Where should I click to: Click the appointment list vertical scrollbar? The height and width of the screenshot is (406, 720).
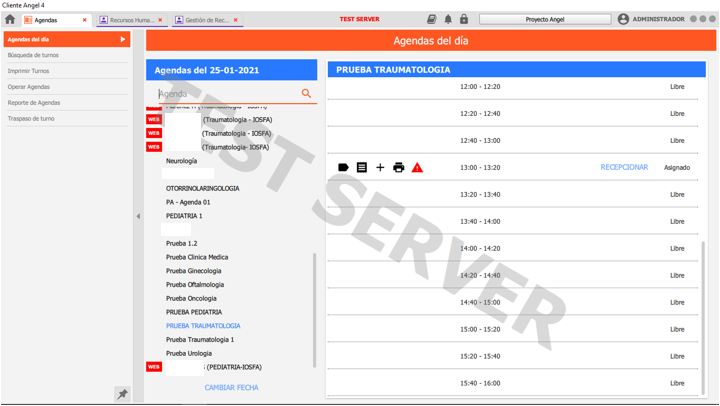click(703, 310)
